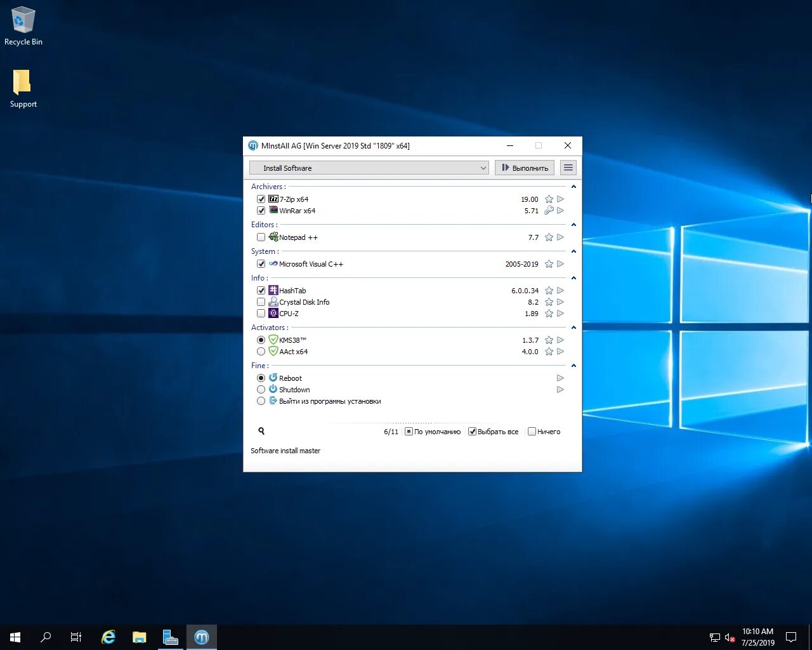Click the 7-Zip program icon

tap(273, 199)
